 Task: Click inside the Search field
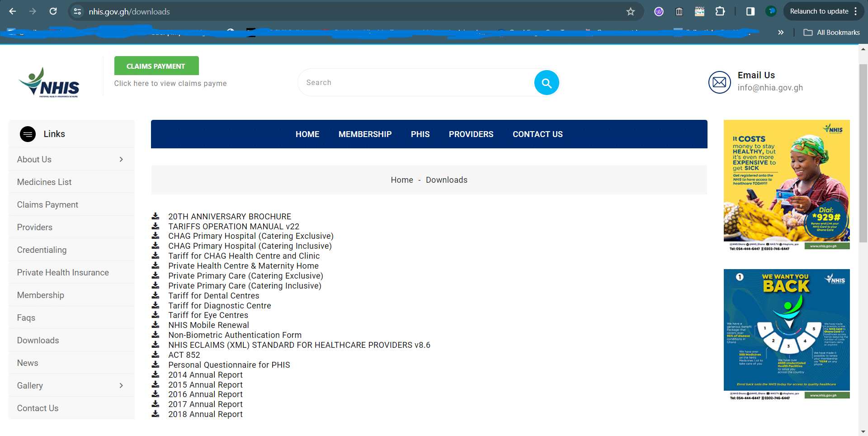pos(416,82)
